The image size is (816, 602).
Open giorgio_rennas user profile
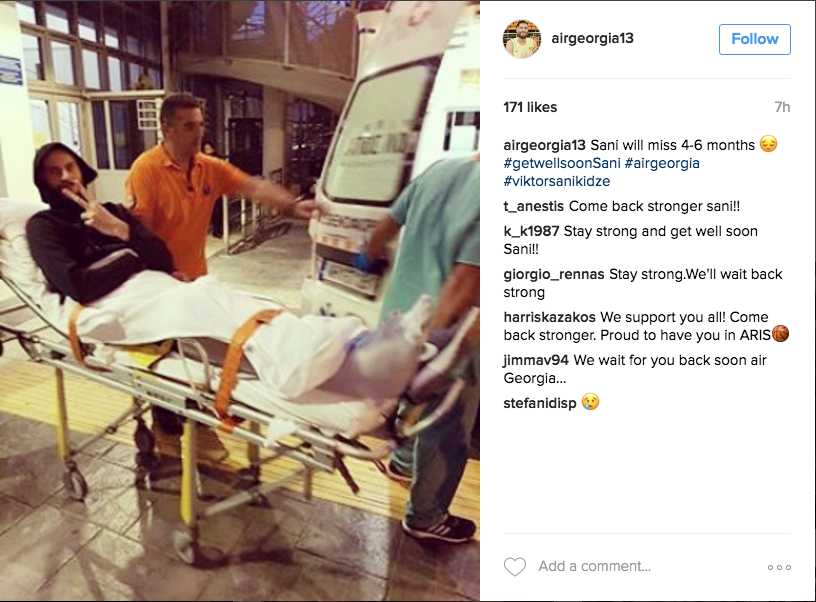[x=554, y=274]
